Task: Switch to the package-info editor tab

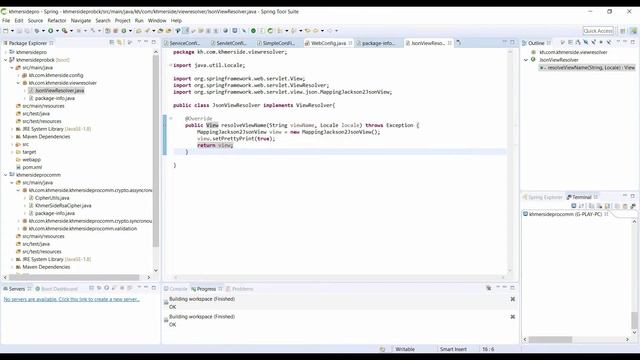Action: (378, 43)
